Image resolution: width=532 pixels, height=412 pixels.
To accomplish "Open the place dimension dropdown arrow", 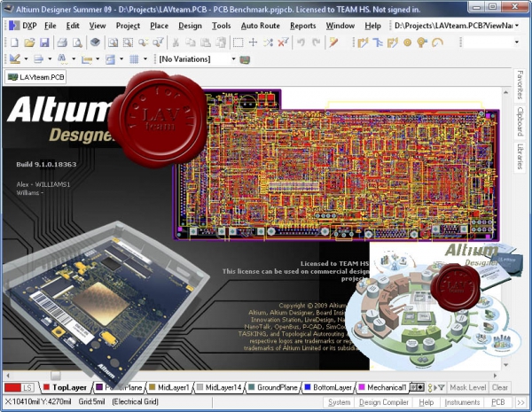I will click(98, 59).
